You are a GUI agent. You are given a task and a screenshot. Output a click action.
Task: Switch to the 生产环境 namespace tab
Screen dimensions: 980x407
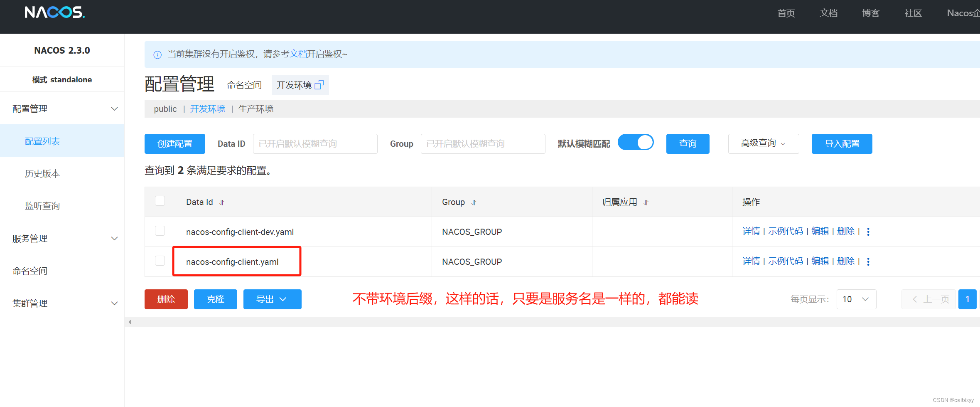[255, 109]
